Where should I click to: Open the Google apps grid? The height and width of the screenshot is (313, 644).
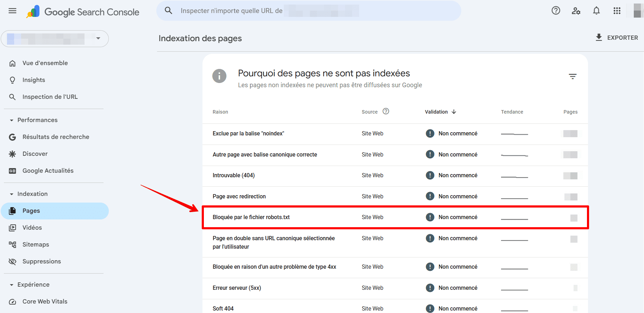(x=617, y=11)
